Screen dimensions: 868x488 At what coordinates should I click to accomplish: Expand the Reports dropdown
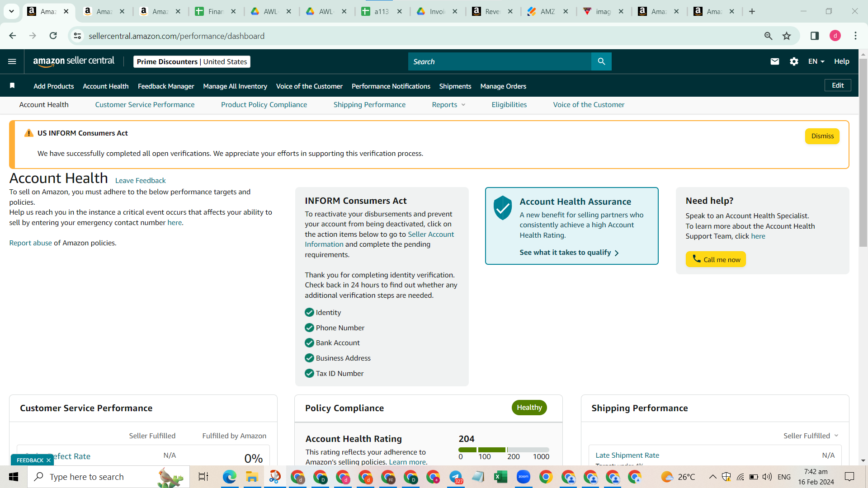(448, 105)
